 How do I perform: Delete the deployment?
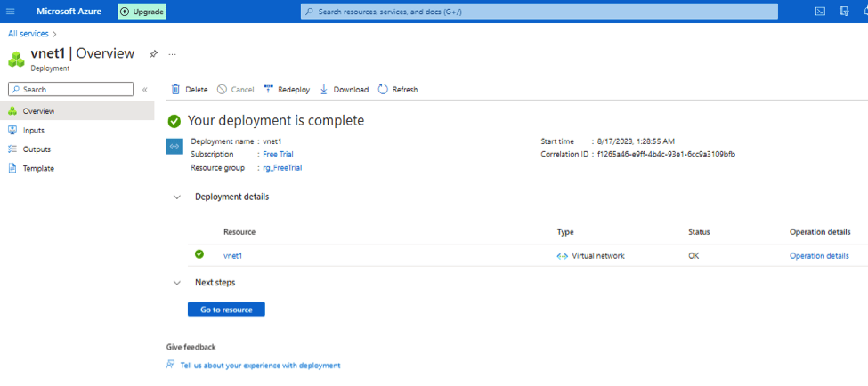190,90
